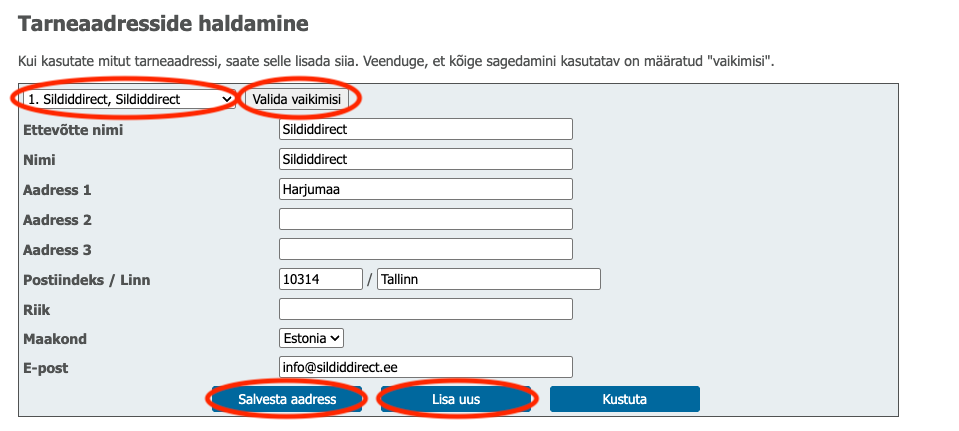Focus the city field containing Tallinn

click(x=488, y=279)
